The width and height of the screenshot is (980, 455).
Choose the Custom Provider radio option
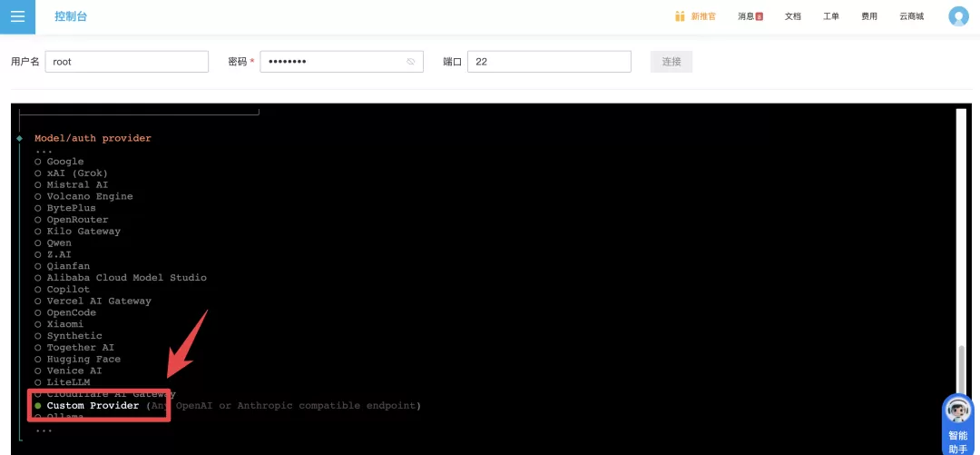[x=87, y=406]
